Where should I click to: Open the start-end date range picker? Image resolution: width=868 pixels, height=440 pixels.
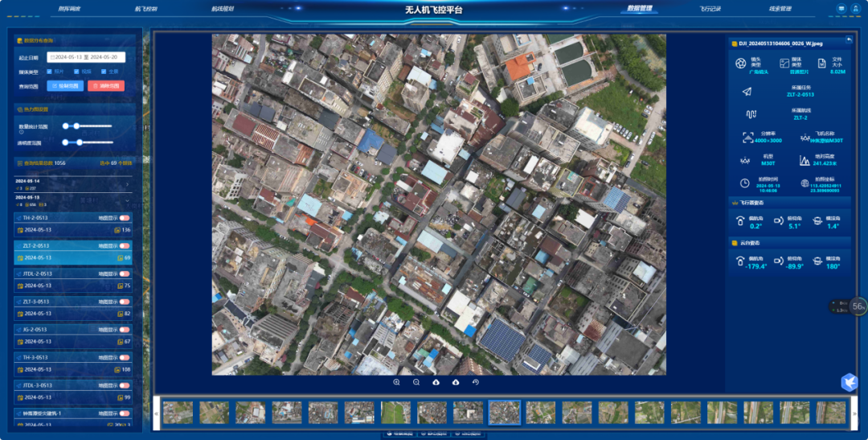(x=86, y=57)
